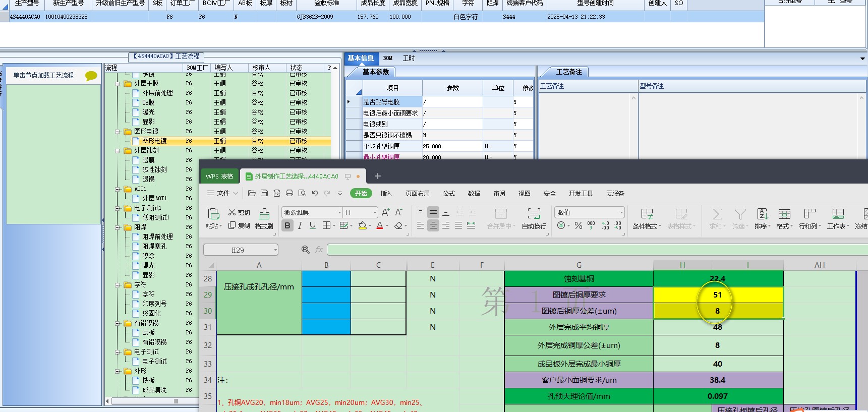This screenshot has width=868, height=412.
Task: Click the zoom magnifier beside fx
Action: click(x=305, y=250)
